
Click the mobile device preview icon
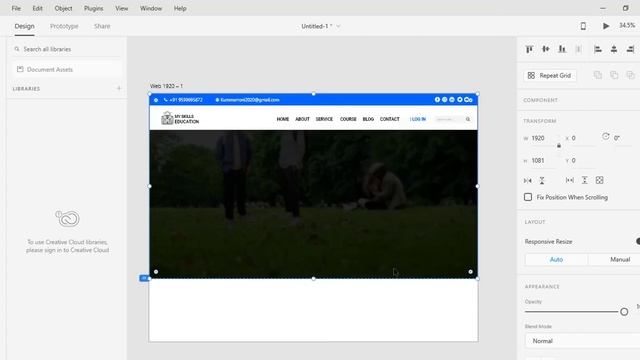point(583,26)
